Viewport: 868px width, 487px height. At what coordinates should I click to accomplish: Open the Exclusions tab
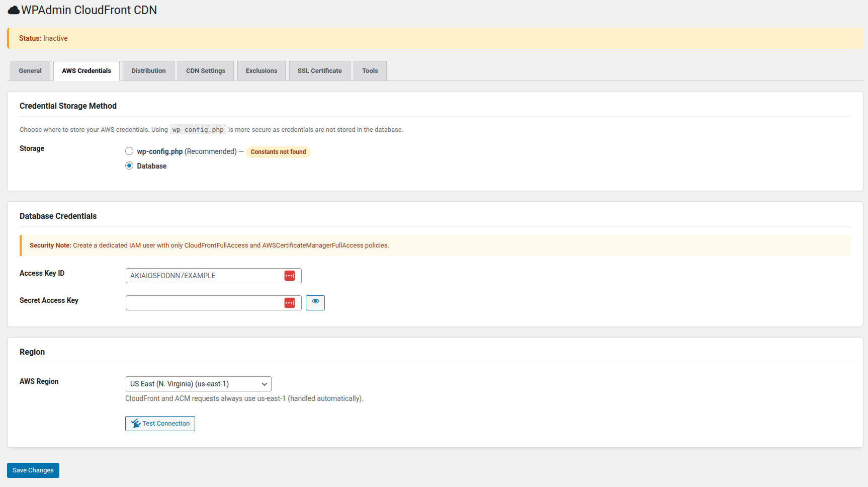pyautogui.click(x=261, y=71)
